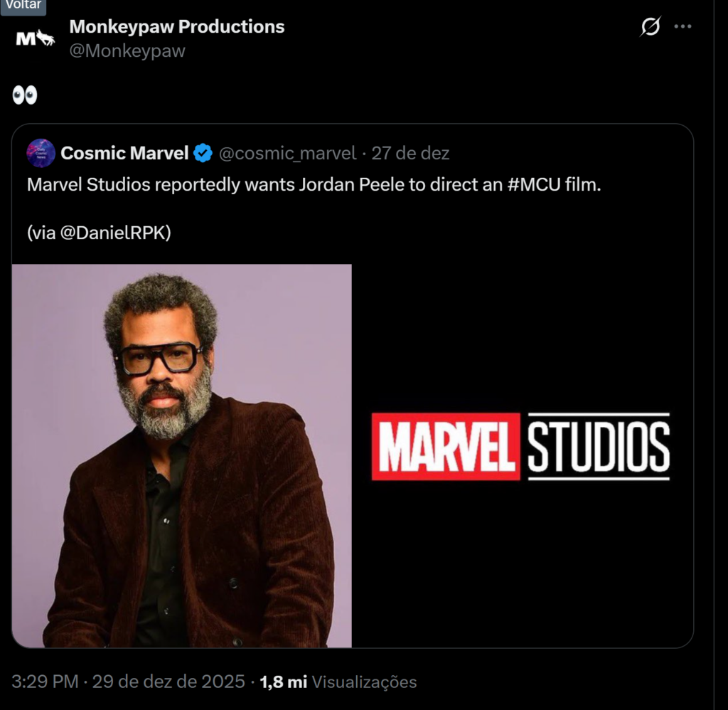Image resolution: width=728 pixels, height=710 pixels.
Task: Open Cosmic Marvel's profile avatar
Action: pos(43,152)
